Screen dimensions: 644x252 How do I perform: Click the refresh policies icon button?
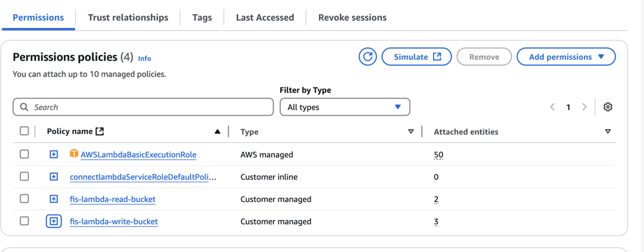coord(368,57)
